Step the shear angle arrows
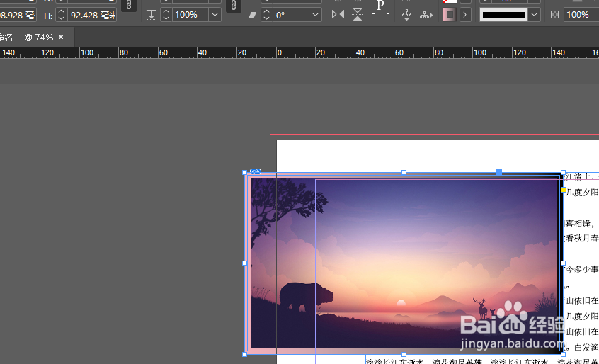Image resolution: width=599 pixels, height=364 pixels. 267,15
